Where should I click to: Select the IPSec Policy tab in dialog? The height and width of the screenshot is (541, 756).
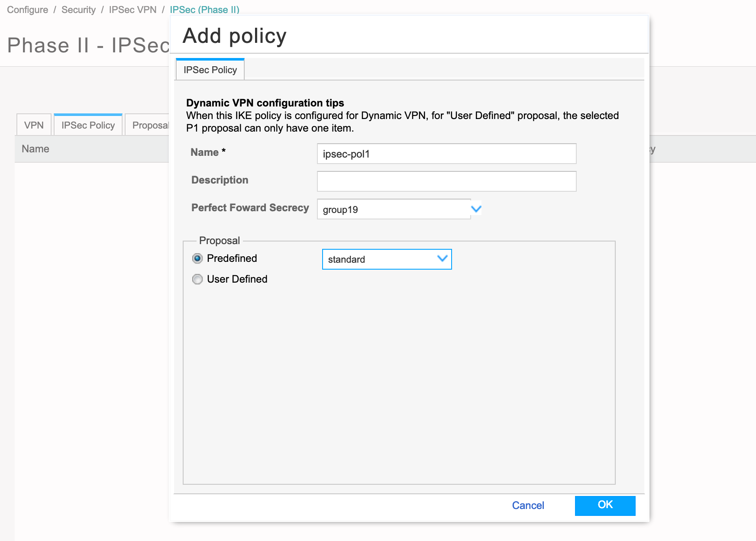click(210, 69)
